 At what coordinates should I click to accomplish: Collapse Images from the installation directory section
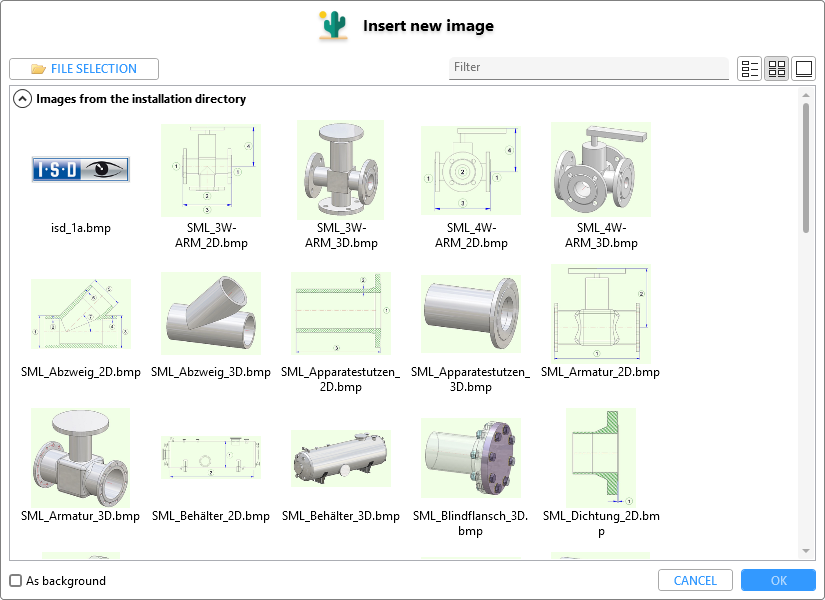(x=21, y=99)
